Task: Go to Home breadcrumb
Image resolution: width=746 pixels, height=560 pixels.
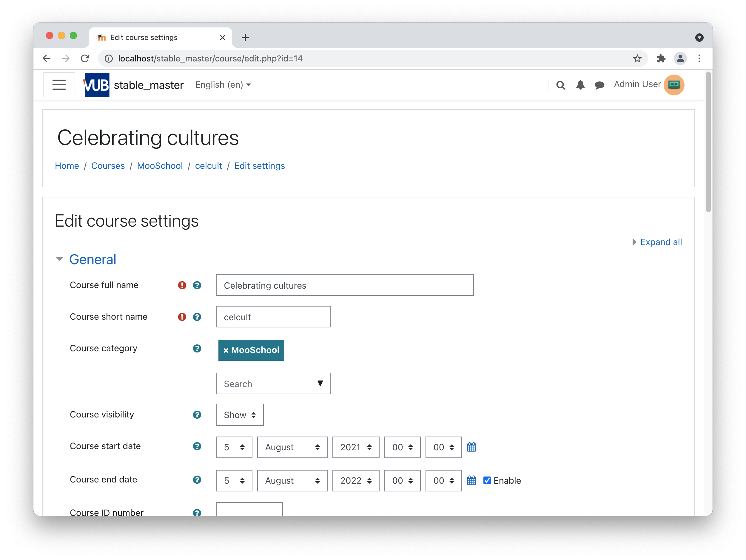Action: click(x=67, y=166)
